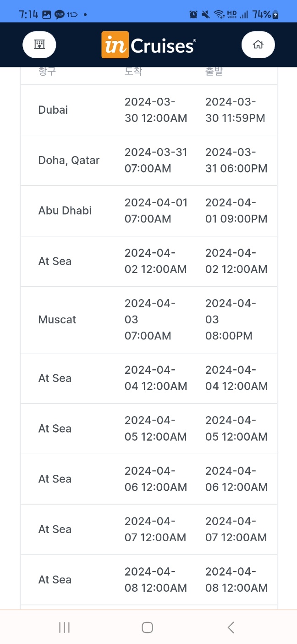
Task: Open the inCruises logo
Action: point(148,45)
